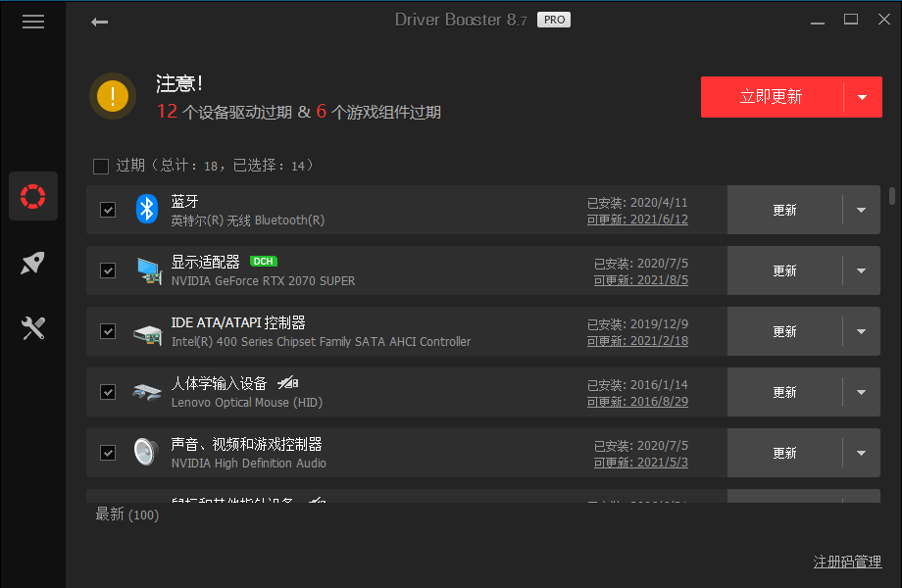Select the driver scan icon in sidebar
Image resolution: width=902 pixels, height=588 pixels.
coord(32,195)
